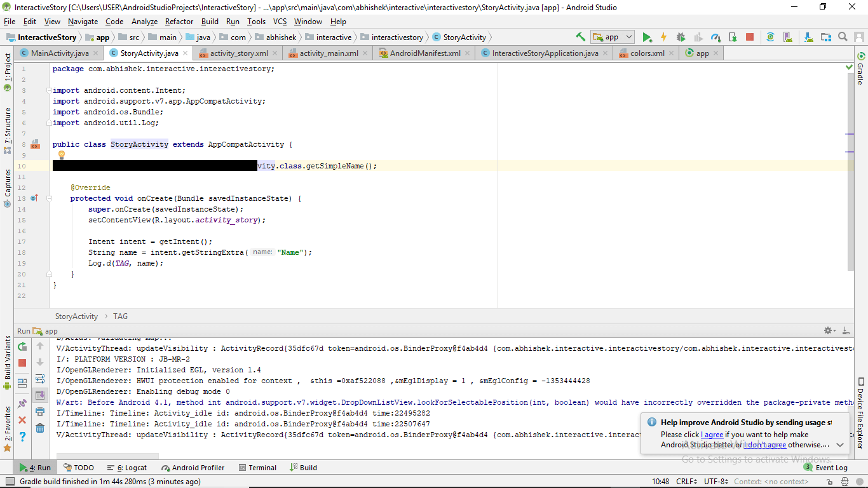Open the Android Profiler gauge icon in toolbar
868x488 pixels.
(715, 37)
